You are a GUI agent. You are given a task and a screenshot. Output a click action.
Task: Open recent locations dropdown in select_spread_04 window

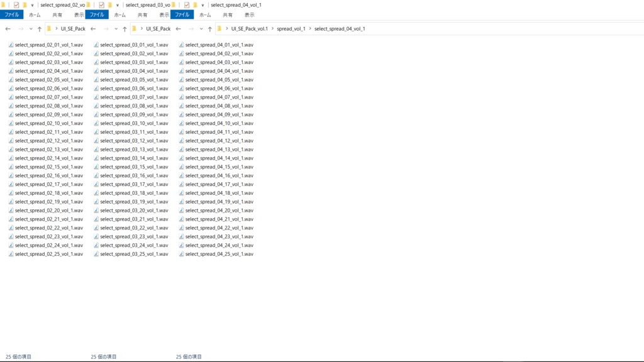point(201,29)
